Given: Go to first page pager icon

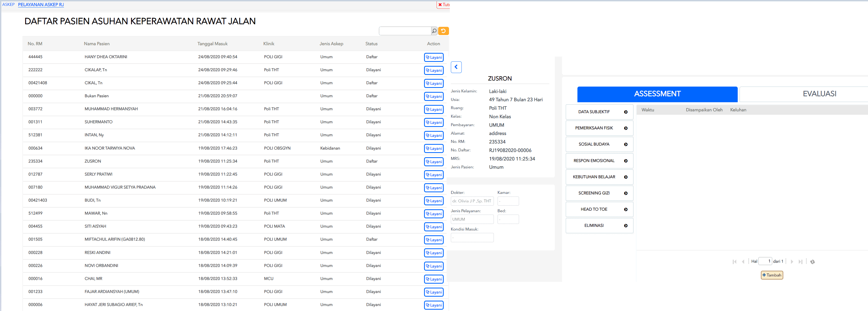Looking at the screenshot, I should click(x=734, y=262).
